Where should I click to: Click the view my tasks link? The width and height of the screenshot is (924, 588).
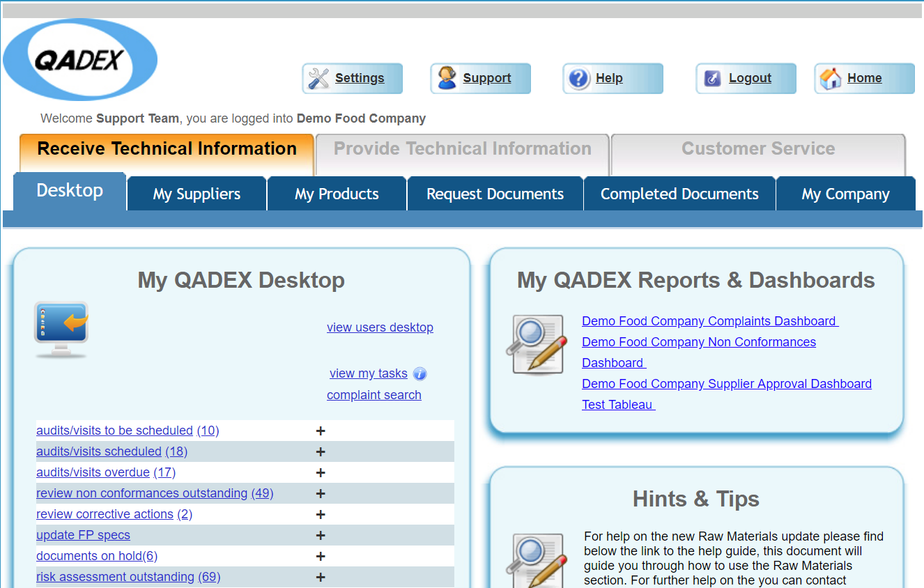[369, 373]
